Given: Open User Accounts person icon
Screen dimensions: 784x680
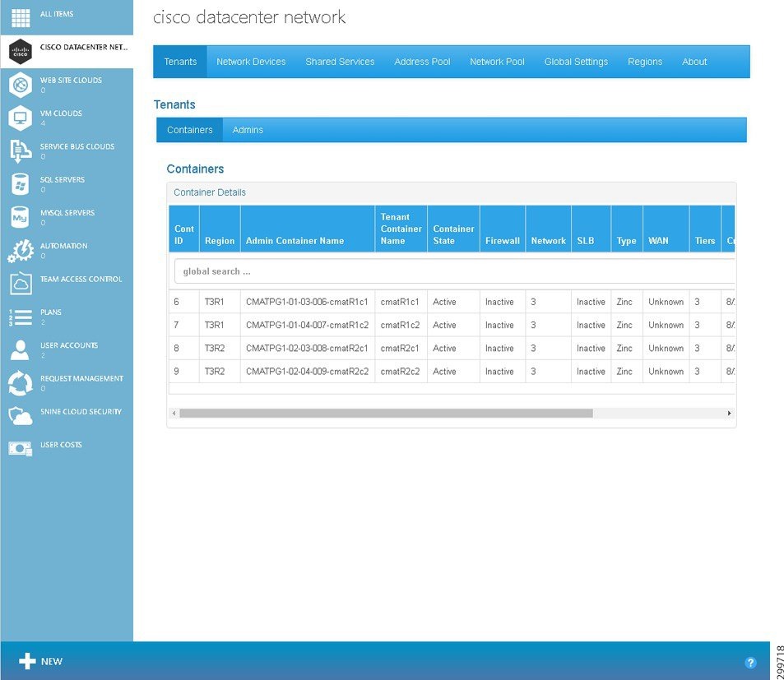Looking at the screenshot, I should coord(20,349).
